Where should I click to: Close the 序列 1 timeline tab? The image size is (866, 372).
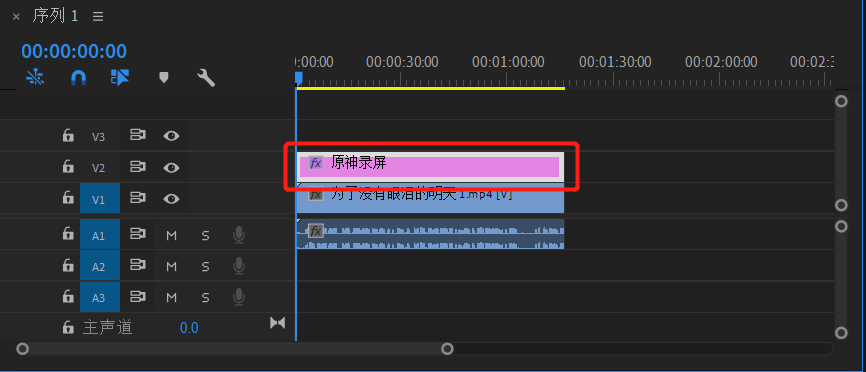(16, 17)
